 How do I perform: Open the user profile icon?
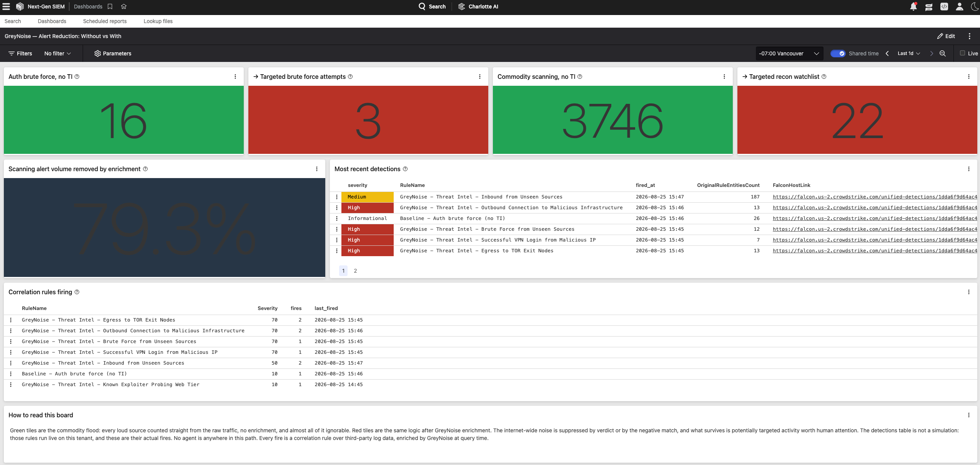click(x=960, y=7)
